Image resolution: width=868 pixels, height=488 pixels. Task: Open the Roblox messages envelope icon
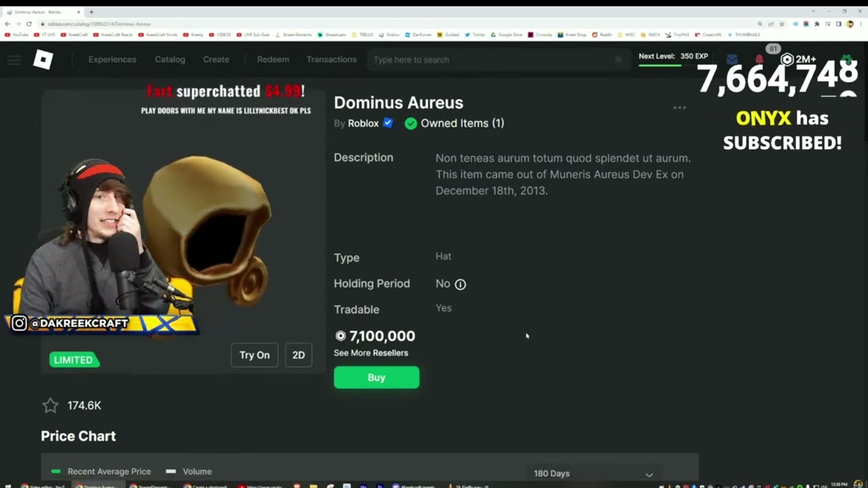732,60
